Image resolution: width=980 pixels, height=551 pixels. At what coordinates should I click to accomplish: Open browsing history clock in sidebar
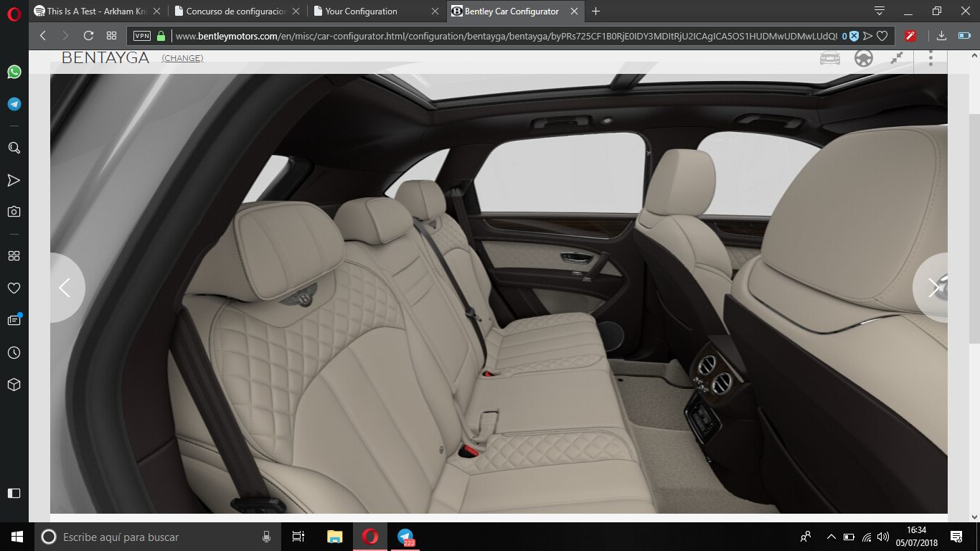click(x=14, y=352)
